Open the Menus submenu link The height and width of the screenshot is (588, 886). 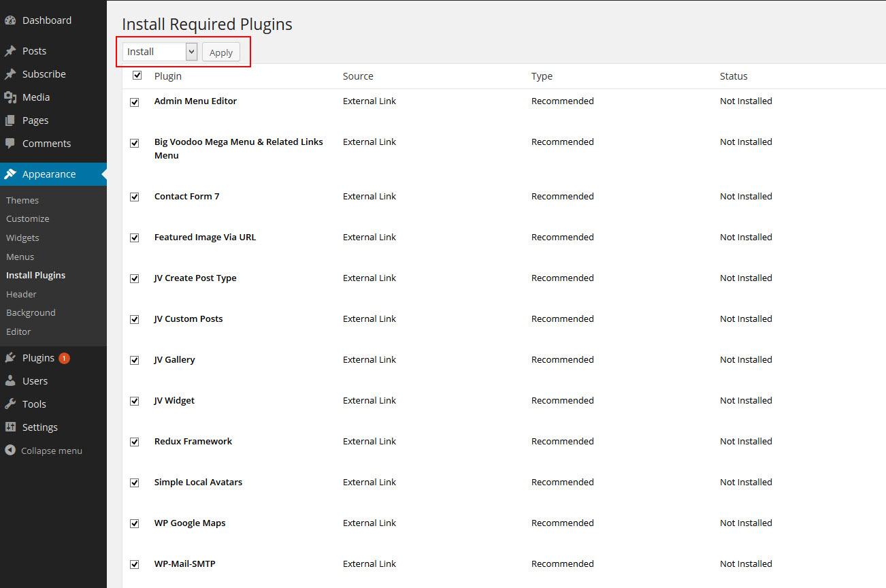[x=20, y=257]
